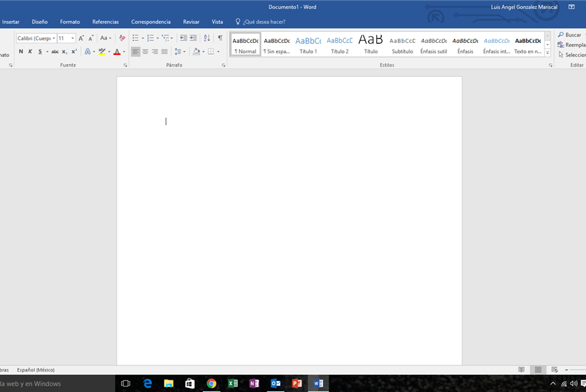The height and width of the screenshot is (392, 586).
Task: Open the numbering library dropdown arrow
Action: tap(157, 38)
